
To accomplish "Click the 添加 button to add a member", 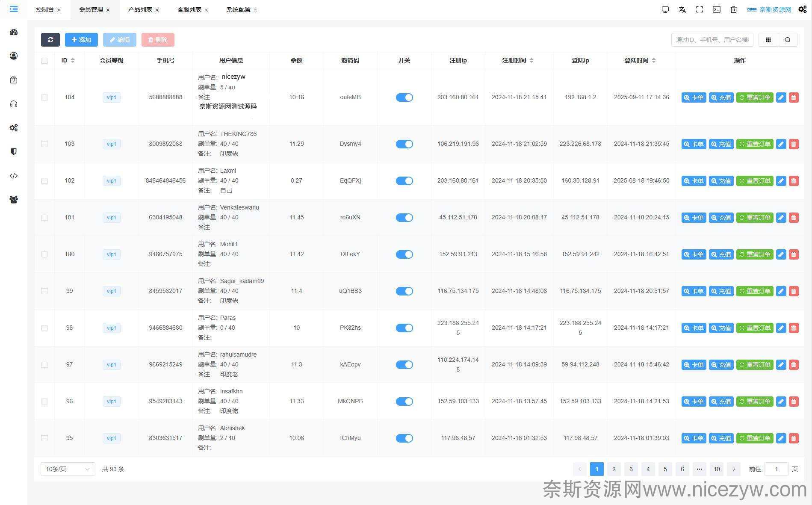I will [81, 40].
